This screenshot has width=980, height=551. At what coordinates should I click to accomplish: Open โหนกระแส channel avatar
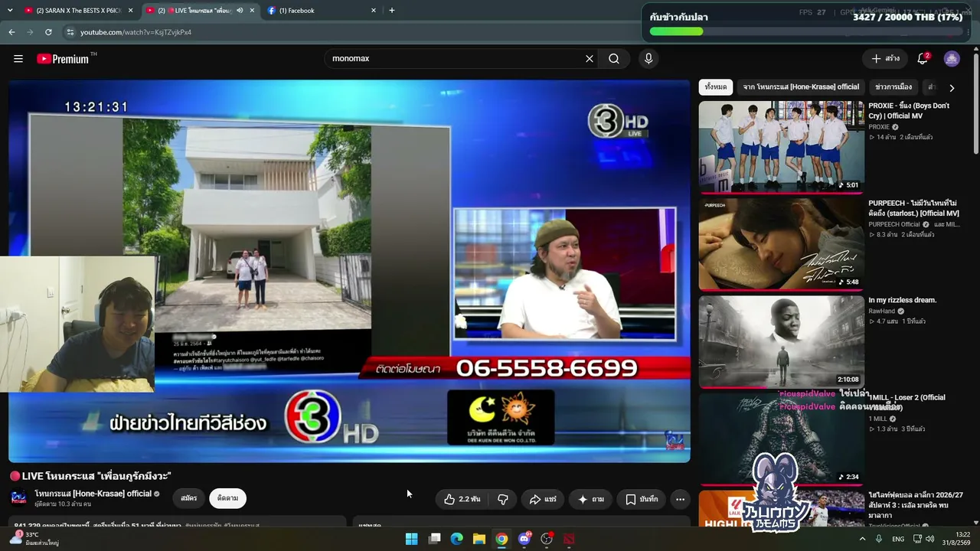point(18,498)
